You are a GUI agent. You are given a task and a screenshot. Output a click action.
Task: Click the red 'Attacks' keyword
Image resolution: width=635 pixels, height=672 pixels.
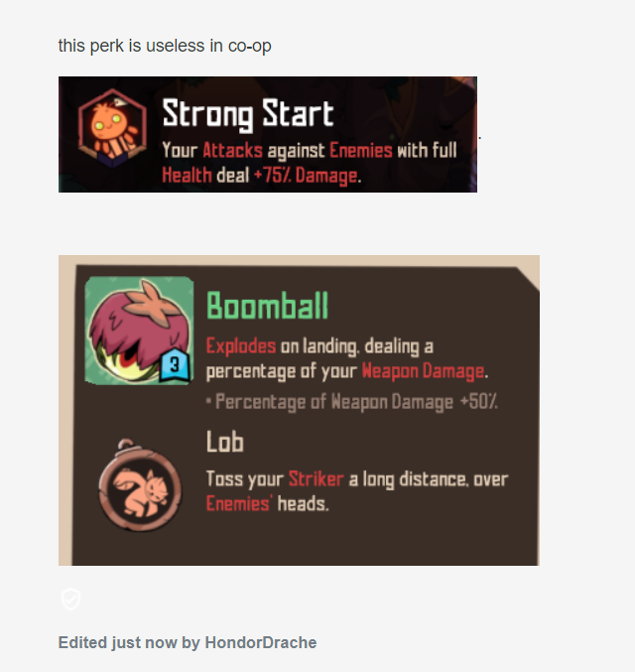(x=232, y=151)
